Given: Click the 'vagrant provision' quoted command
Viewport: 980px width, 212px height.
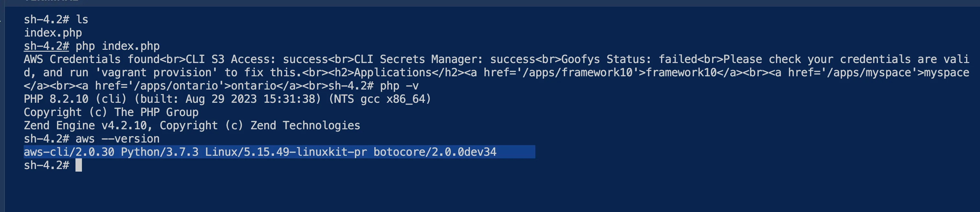Looking at the screenshot, I should pyautogui.click(x=157, y=73).
